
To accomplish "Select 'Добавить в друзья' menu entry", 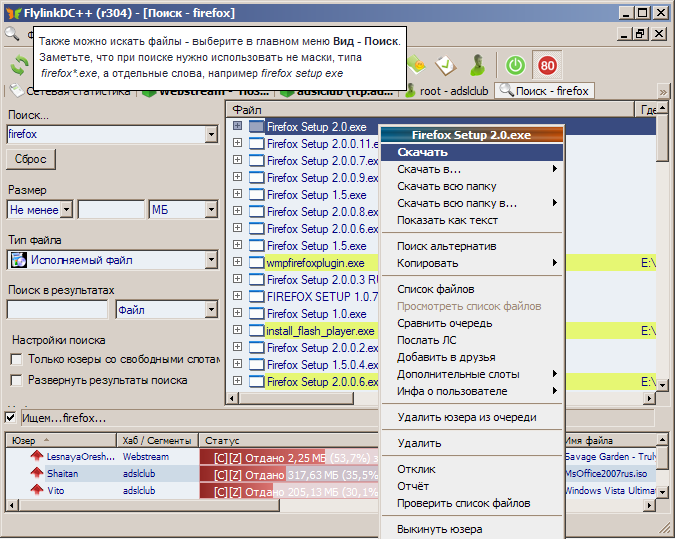I will click(x=472, y=357).
